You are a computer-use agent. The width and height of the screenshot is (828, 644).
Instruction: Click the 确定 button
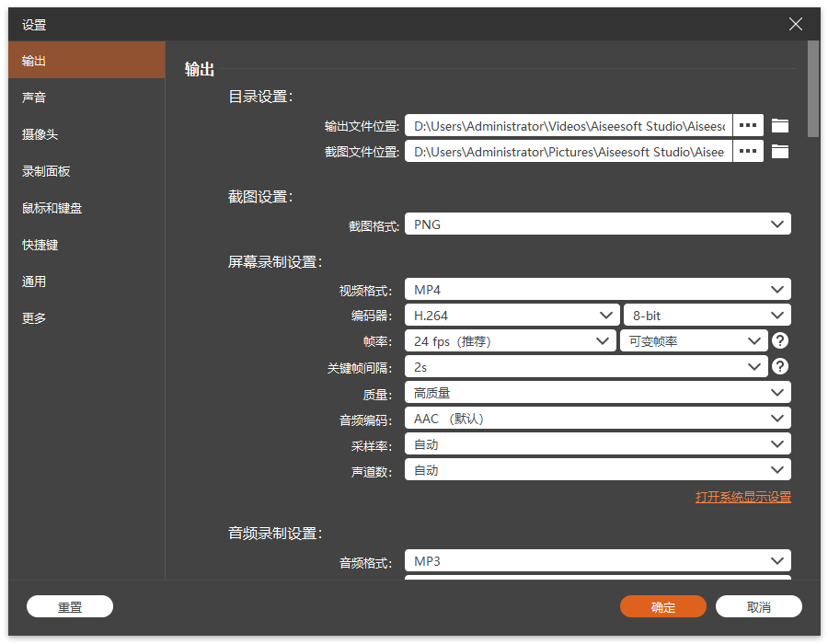(x=662, y=607)
